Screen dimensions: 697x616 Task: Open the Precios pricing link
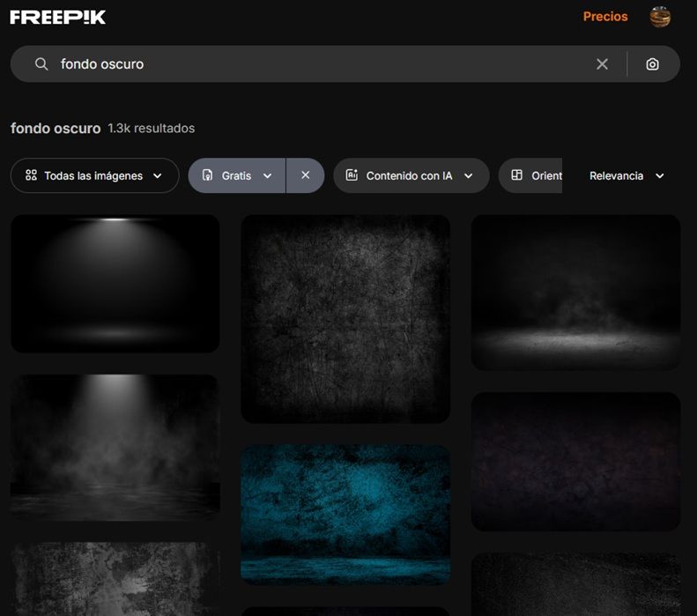pyautogui.click(x=605, y=17)
